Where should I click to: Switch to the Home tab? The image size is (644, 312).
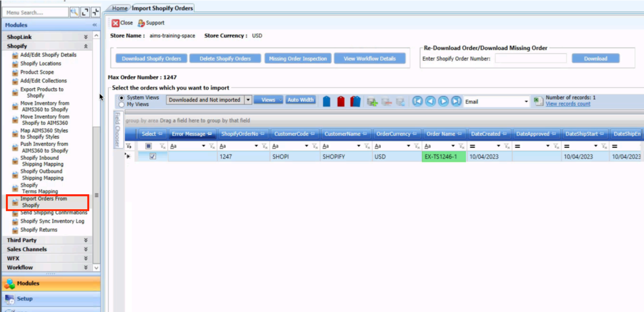(x=120, y=8)
